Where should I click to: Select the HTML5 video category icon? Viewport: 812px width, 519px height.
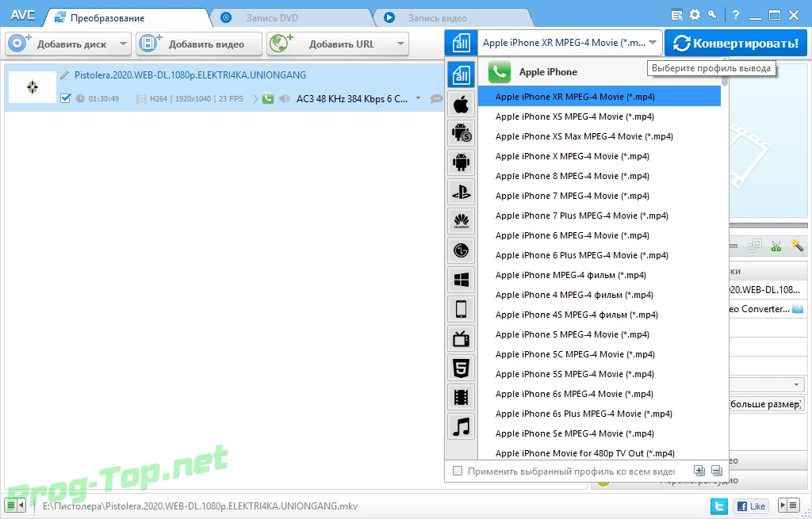pos(461,368)
